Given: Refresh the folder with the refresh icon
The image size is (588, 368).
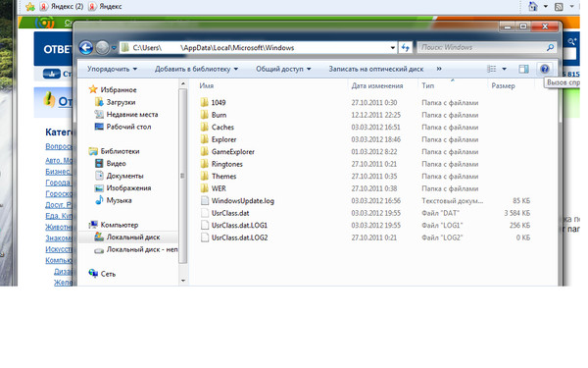Looking at the screenshot, I should pyautogui.click(x=406, y=48).
